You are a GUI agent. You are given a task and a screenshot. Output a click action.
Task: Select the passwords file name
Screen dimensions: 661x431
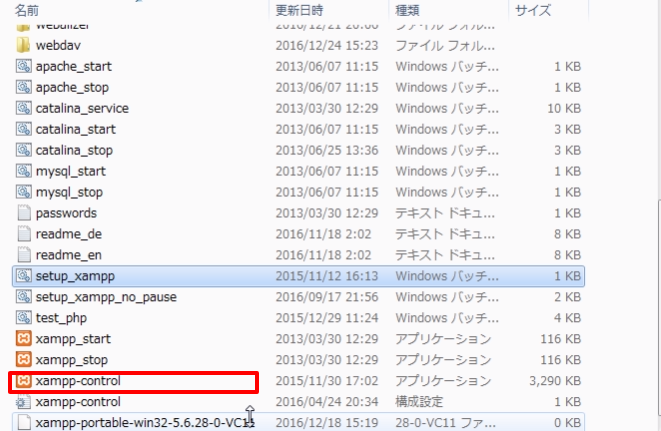pyautogui.click(x=66, y=213)
